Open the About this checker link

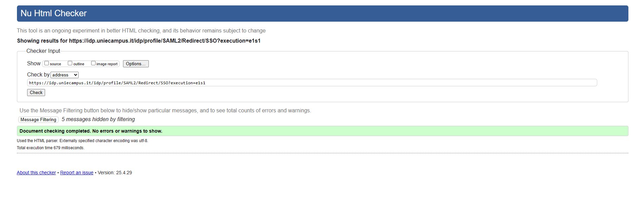click(36, 173)
